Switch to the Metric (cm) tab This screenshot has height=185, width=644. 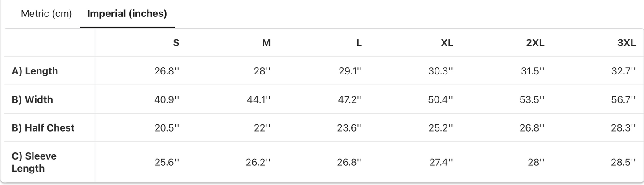(x=46, y=14)
